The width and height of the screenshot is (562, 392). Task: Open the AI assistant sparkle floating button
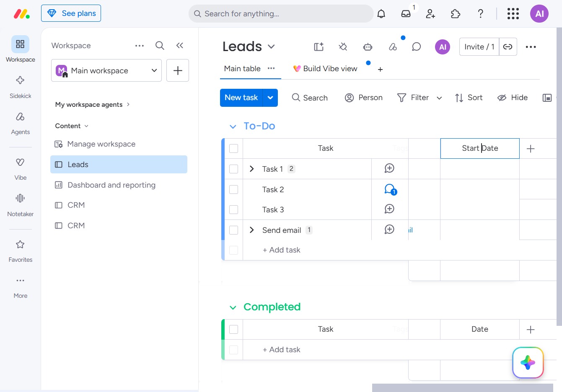(x=528, y=363)
